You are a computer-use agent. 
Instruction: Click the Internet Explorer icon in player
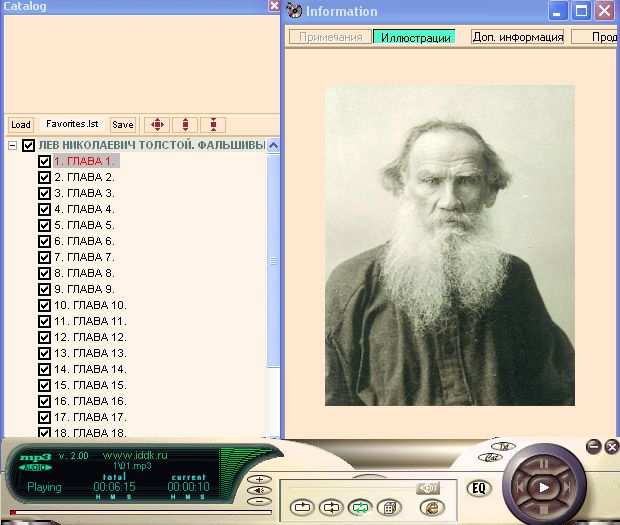(x=432, y=507)
